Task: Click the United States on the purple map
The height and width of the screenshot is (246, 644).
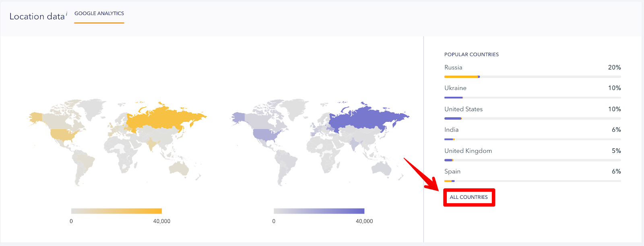Action: [265, 135]
